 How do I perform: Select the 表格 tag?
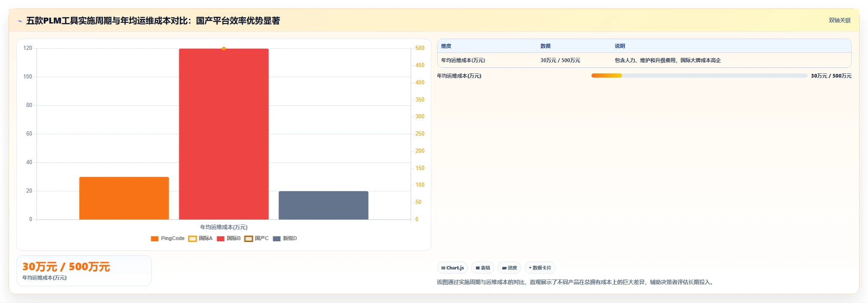(x=483, y=268)
